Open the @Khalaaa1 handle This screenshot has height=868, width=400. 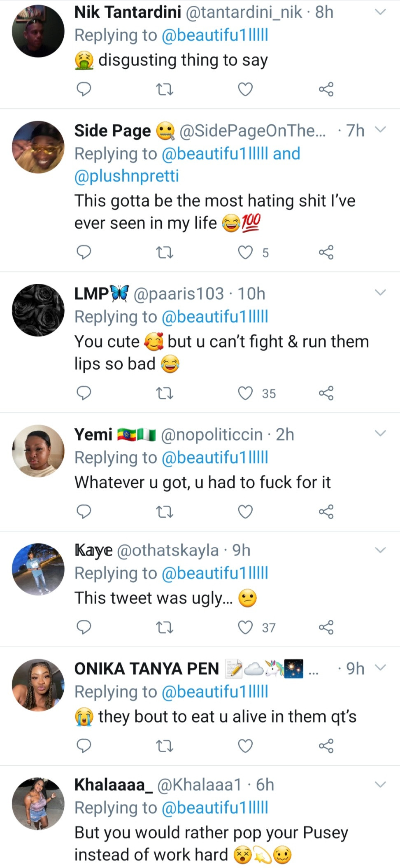pyautogui.click(x=199, y=785)
